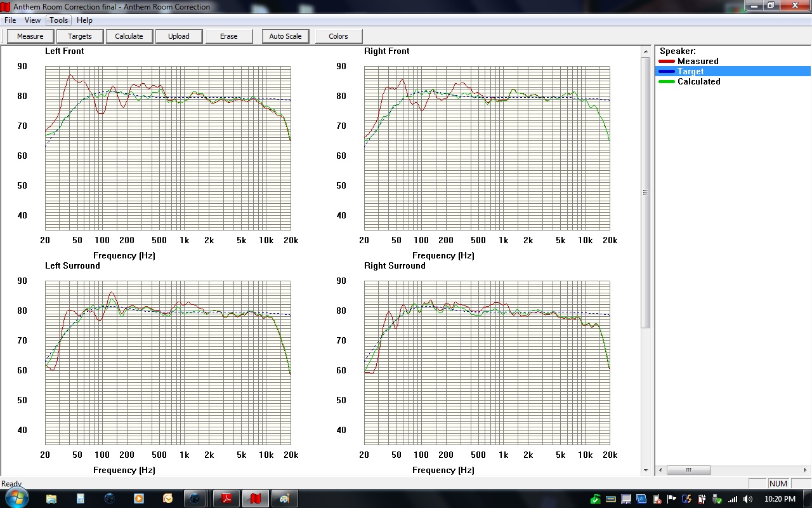Click the Ready status bar text
Image resolution: width=812 pixels, height=508 pixels.
[x=11, y=484]
